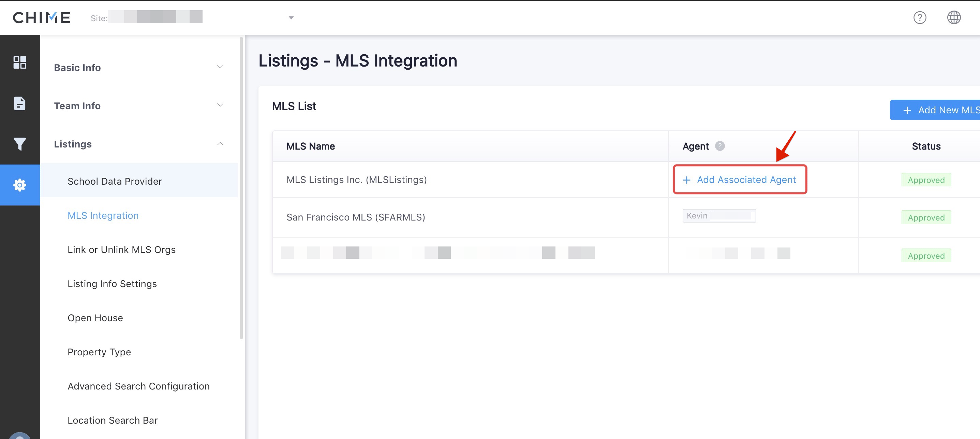
Task: Open Link or Unlink MLS Orgs
Action: tap(121, 250)
